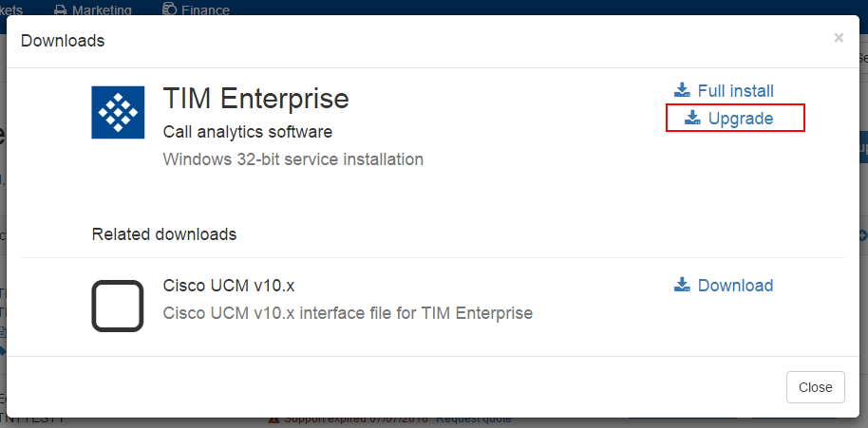
Task: Click the Windows 32-bit service installation text
Action: 293,158
